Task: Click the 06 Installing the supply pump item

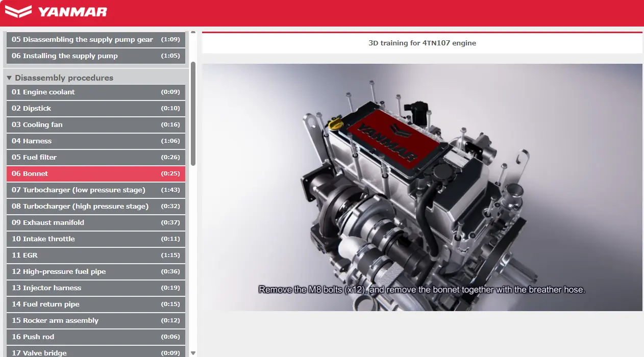Action: (x=95, y=56)
